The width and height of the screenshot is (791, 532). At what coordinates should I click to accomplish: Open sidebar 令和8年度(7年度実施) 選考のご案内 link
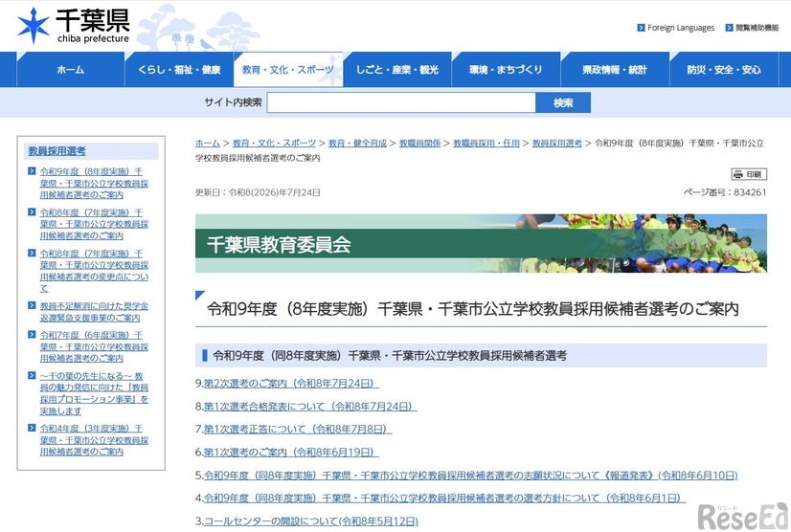point(94,224)
